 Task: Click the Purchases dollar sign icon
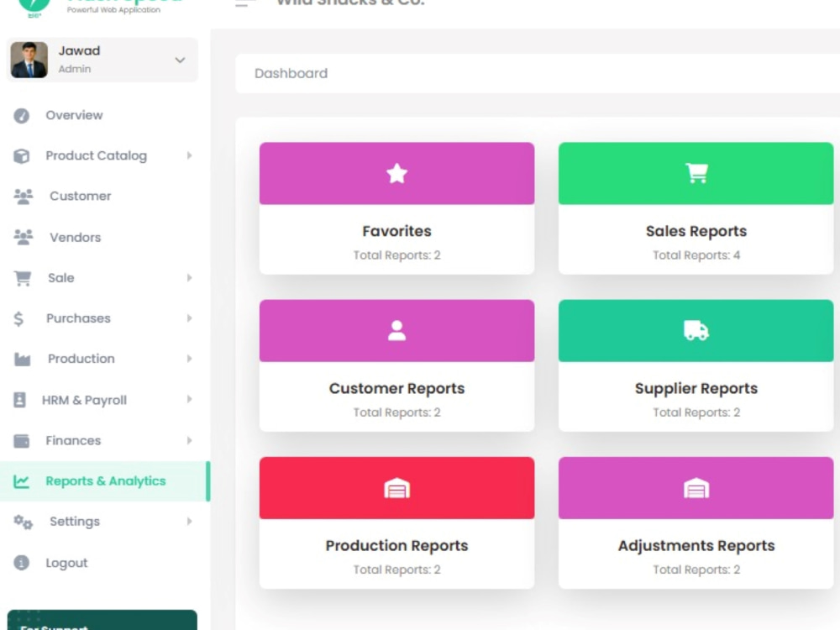click(x=18, y=318)
